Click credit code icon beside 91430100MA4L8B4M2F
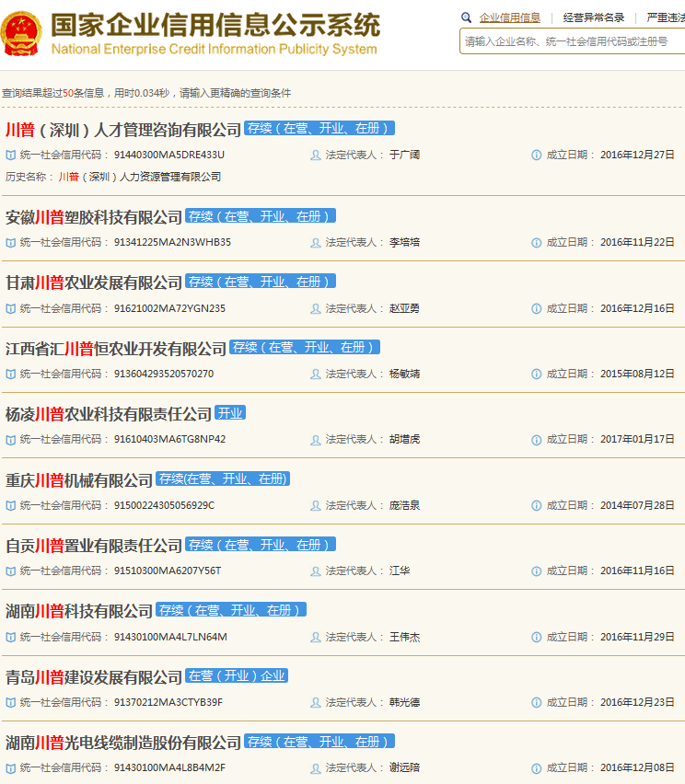This screenshot has height=784, width=685. (x=10, y=768)
